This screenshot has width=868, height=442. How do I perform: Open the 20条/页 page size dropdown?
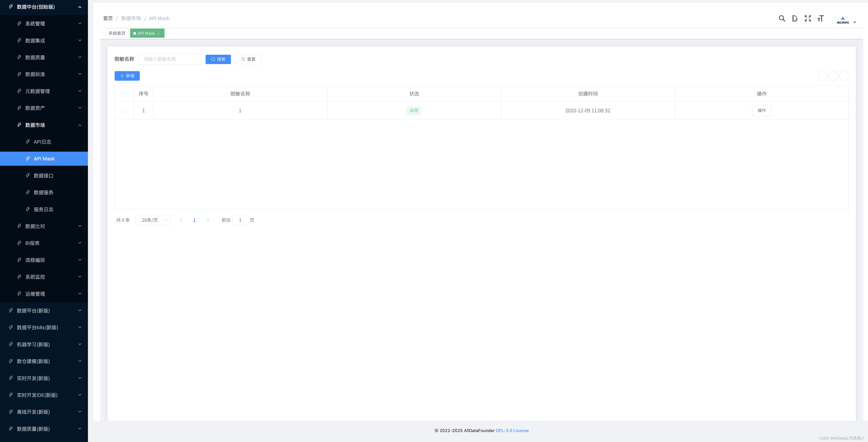pyautogui.click(x=153, y=220)
